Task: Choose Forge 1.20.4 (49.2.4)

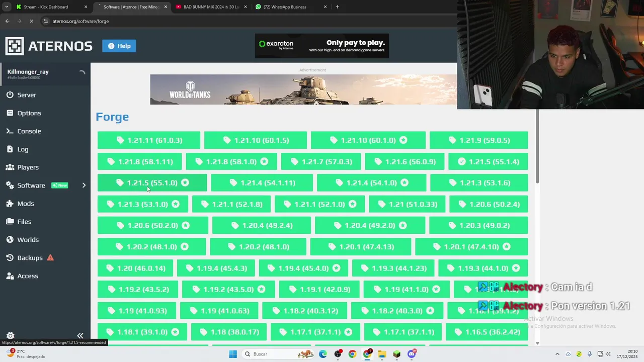Action: coord(262,225)
